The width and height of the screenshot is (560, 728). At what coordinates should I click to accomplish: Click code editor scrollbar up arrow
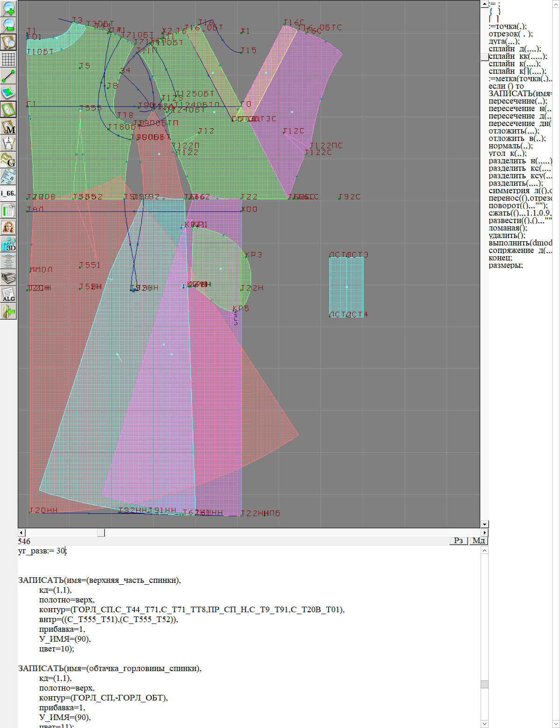pos(484,551)
